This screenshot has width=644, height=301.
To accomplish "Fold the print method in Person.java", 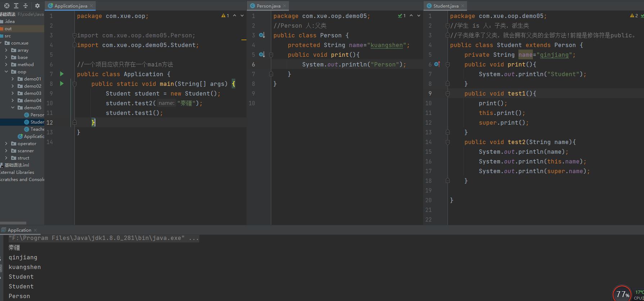I will pyautogui.click(x=271, y=55).
